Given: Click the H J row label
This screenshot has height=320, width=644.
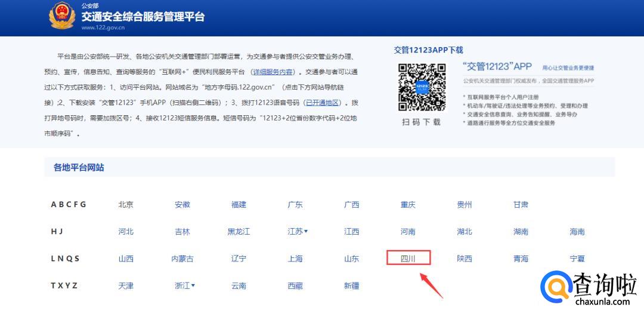Looking at the screenshot, I should [57, 232].
